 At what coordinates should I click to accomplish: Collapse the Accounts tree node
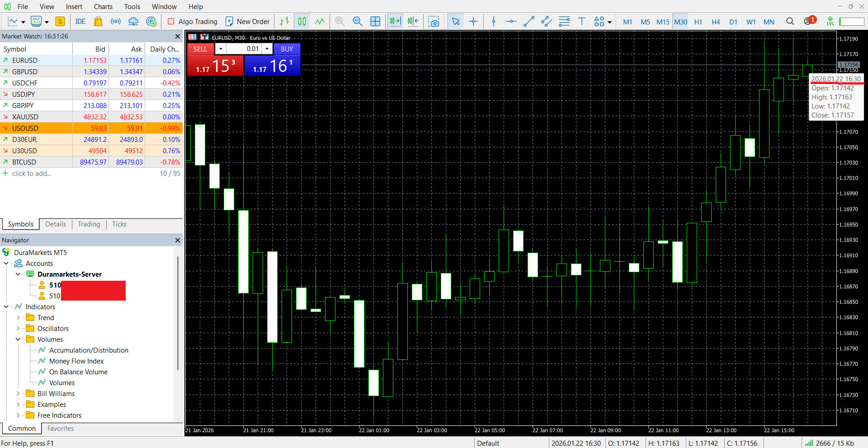point(6,263)
